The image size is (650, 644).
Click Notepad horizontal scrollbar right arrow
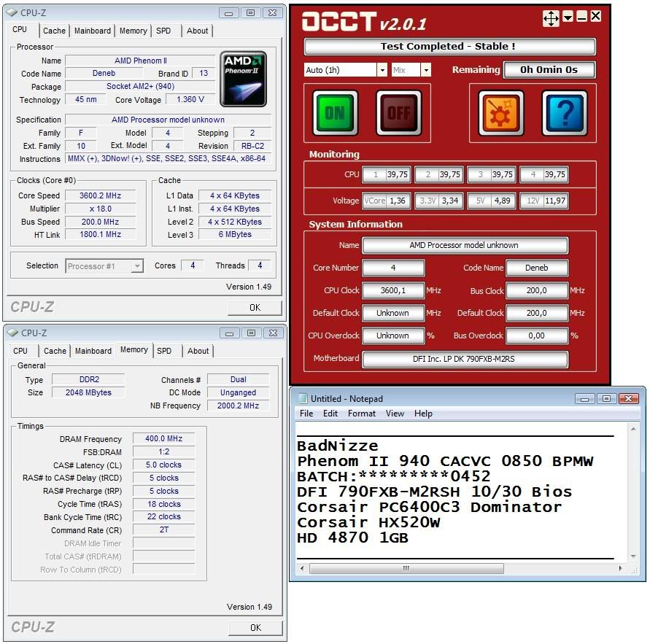click(620, 568)
